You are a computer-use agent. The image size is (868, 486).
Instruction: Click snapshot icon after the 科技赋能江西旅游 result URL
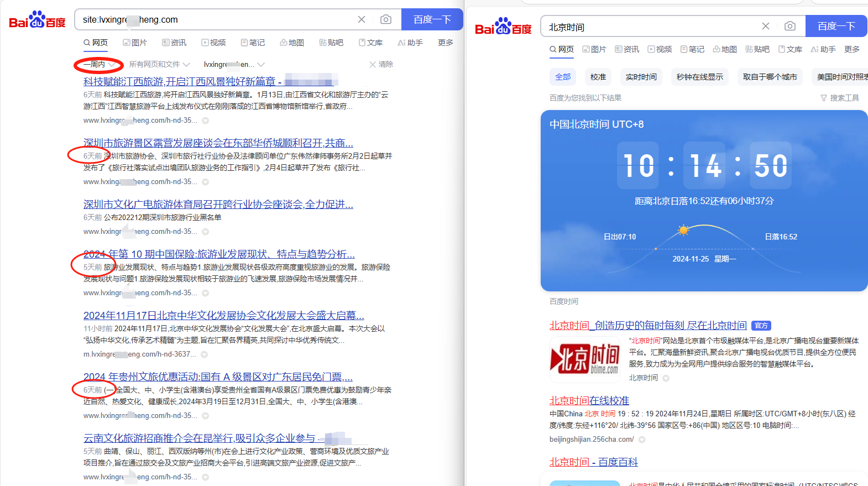click(205, 121)
